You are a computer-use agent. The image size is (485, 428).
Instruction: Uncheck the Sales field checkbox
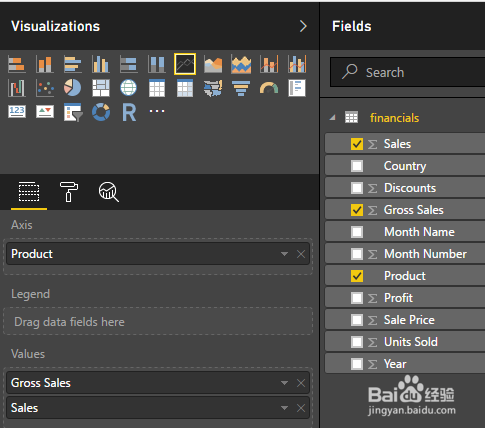tap(357, 144)
